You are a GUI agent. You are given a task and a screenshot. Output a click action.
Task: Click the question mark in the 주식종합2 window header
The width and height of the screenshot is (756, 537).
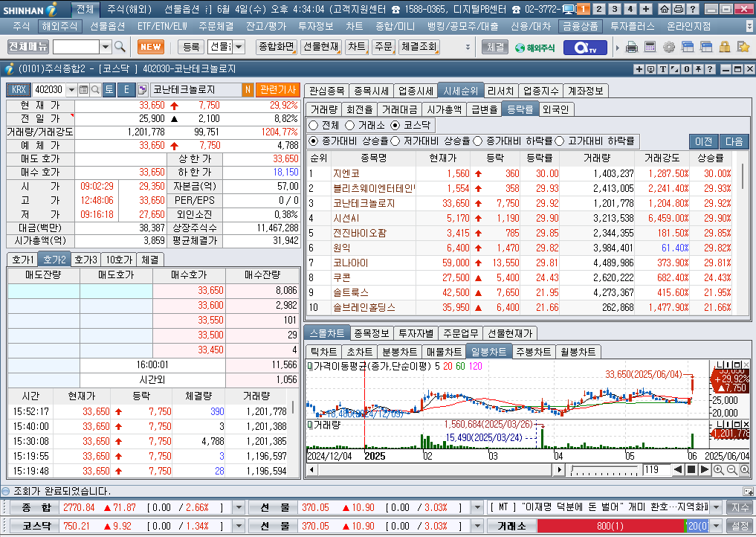coord(710,69)
